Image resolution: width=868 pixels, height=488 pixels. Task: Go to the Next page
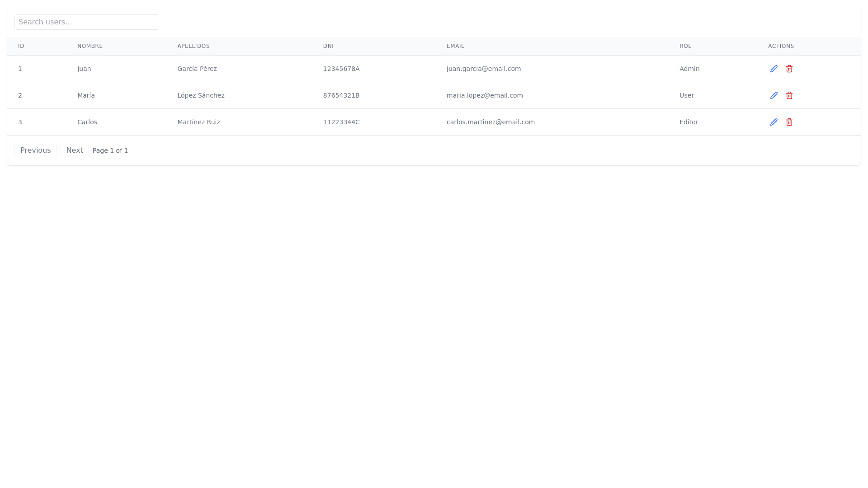click(x=75, y=150)
